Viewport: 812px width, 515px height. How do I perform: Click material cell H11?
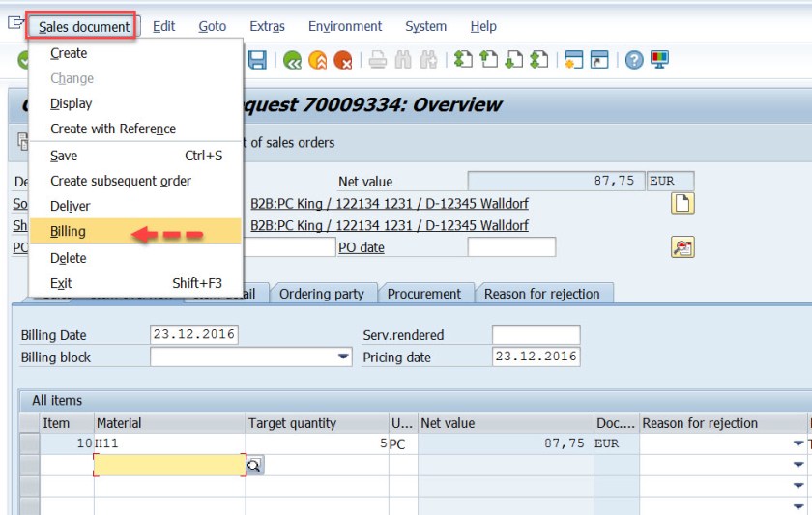169,443
